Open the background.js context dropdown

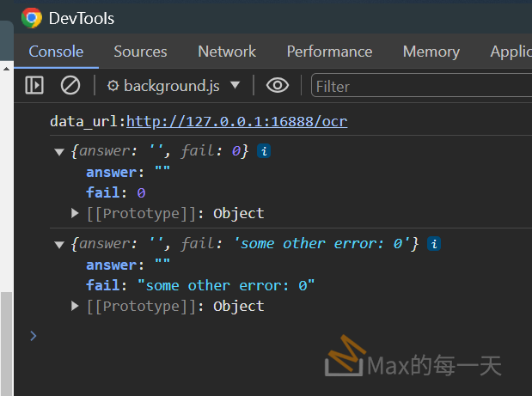click(235, 85)
